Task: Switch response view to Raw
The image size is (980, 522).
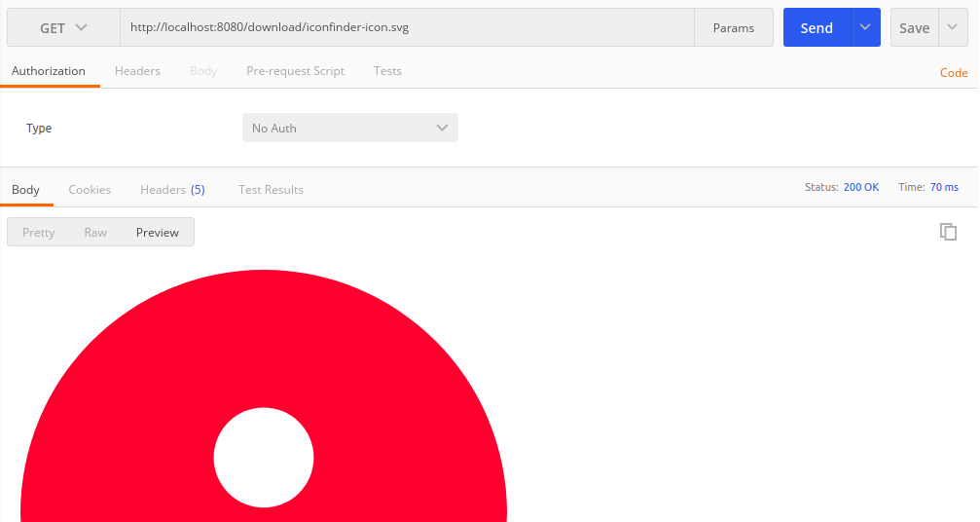Action: pyautogui.click(x=95, y=233)
